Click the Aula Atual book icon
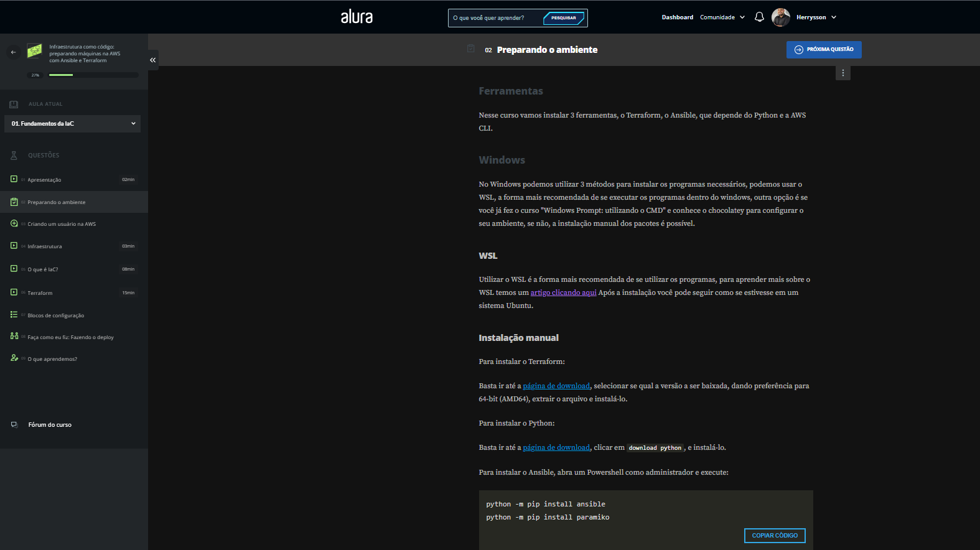The width and height of the screenshot is (980, 550). (14, 104)
